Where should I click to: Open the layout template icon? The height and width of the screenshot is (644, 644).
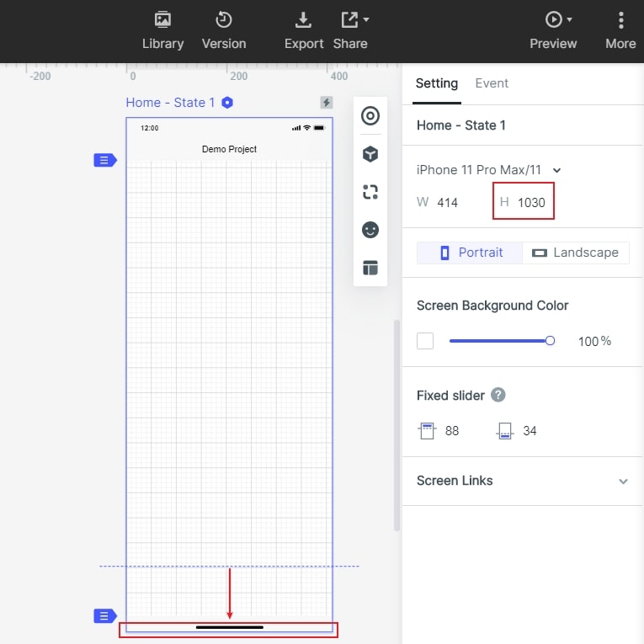pyautogui.click(x=370, y=268)
